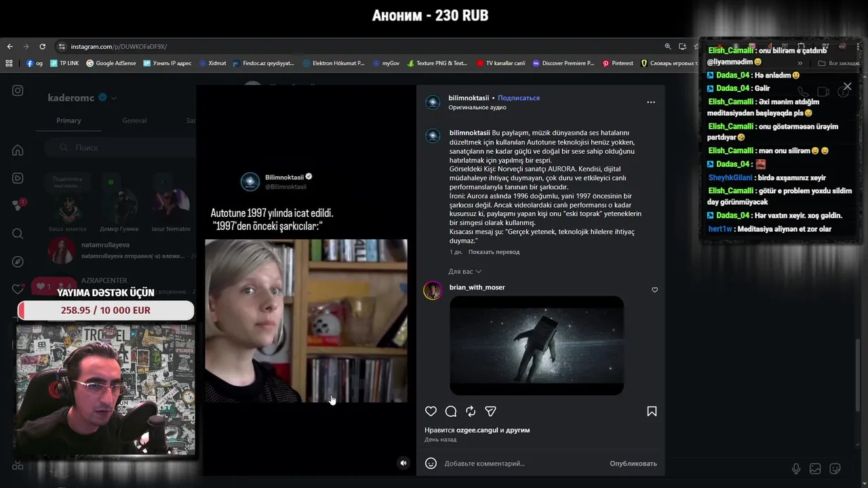Click the Elektron Hökumət P... bookmark
This screenshot has width=868, height=488.
(334, 63)
